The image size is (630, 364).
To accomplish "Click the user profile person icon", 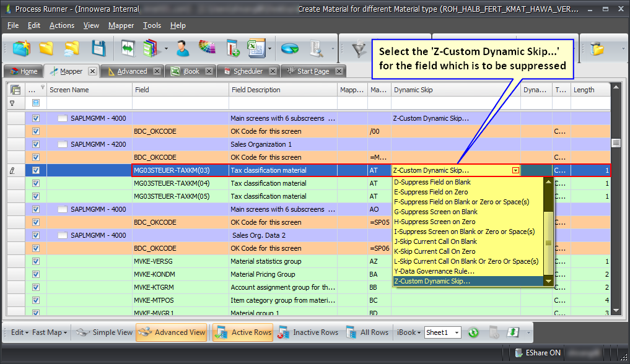I will [183, 48].
